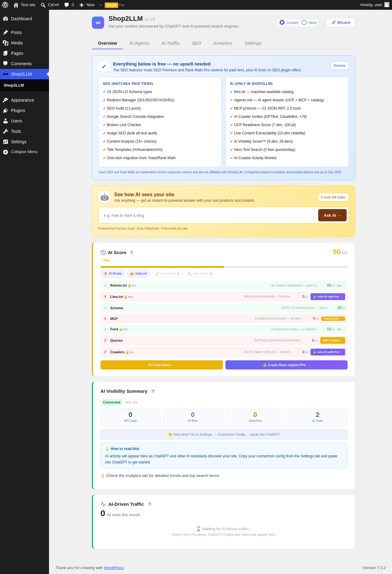This screenshot has width=392, height=574.
Task: Toggle the Indexed badge
Action: (x=138, y=274)
